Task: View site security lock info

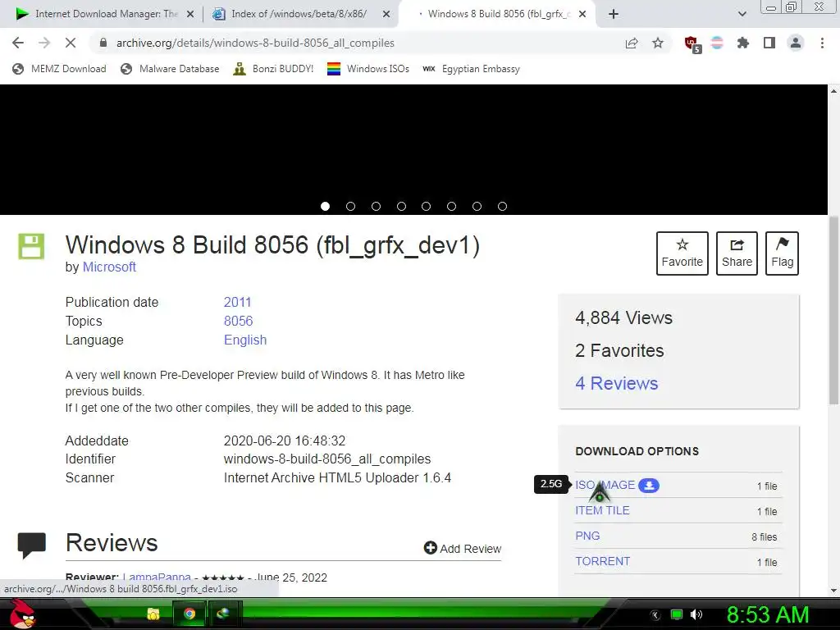Action: [103, 43]
